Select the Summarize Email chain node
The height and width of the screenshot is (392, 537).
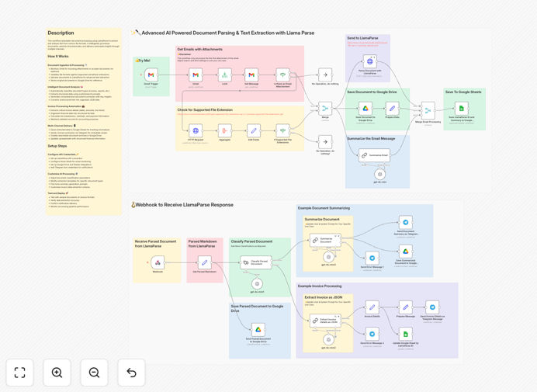pyautogui.click(x=374, y=155)
